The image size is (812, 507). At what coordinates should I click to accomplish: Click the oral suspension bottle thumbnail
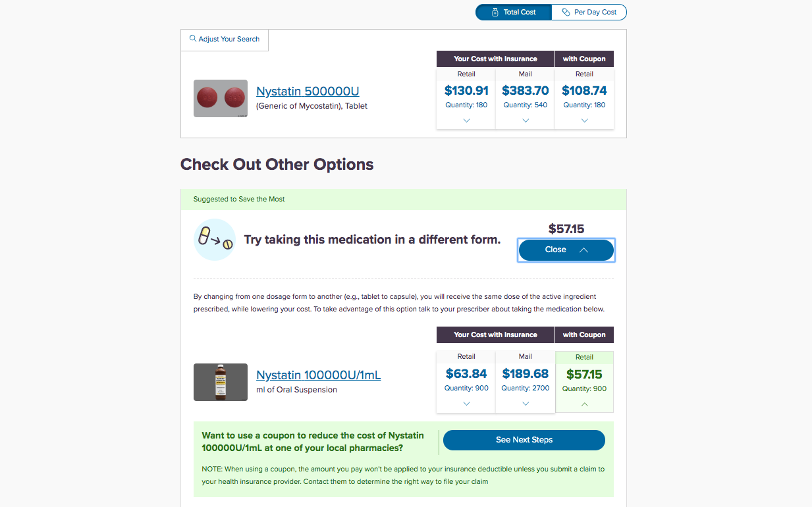point(221,382)
